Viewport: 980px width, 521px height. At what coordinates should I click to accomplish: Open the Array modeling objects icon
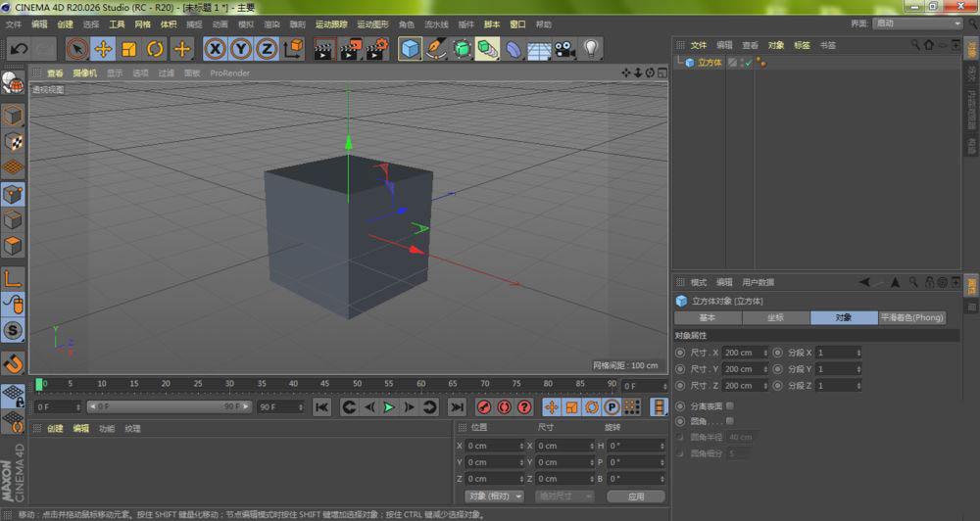(487, 49)
